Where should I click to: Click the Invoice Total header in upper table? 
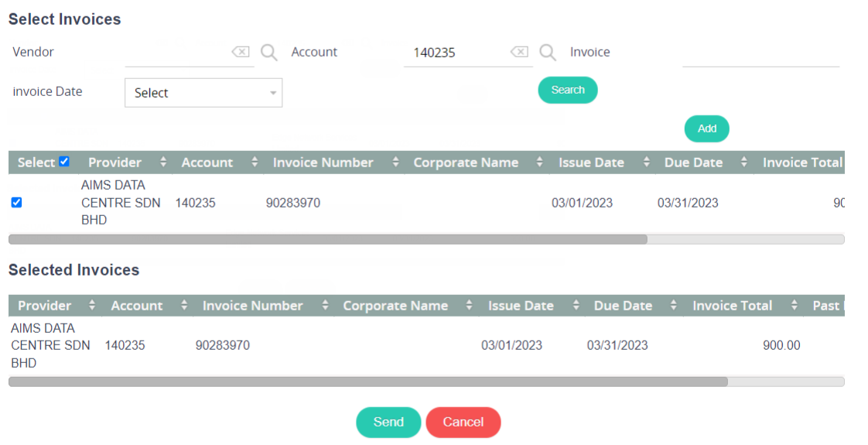[x=802, y=163]
